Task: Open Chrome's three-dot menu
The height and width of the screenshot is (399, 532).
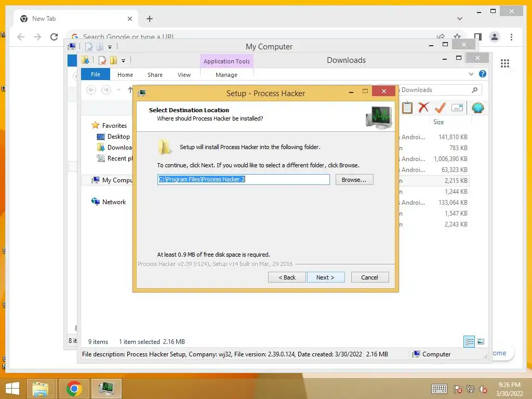Action: click(511, 37)
